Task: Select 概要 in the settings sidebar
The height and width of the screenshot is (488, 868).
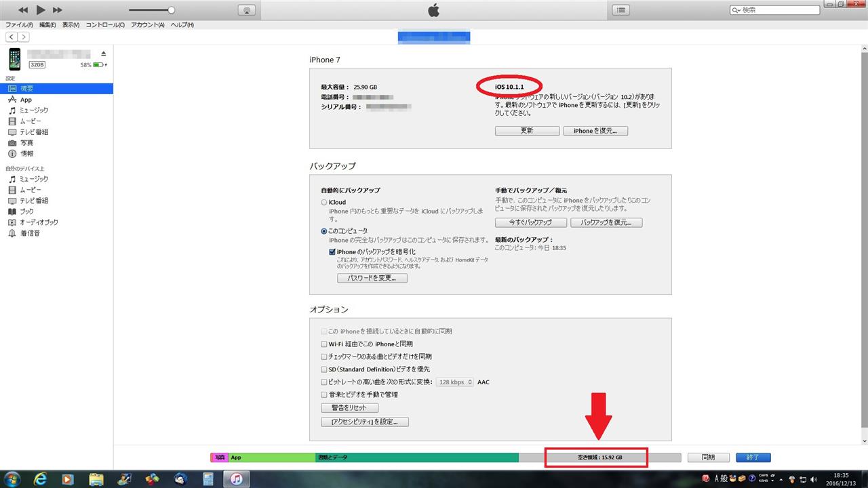Action: pyautogui.click(x=56, y=89)
